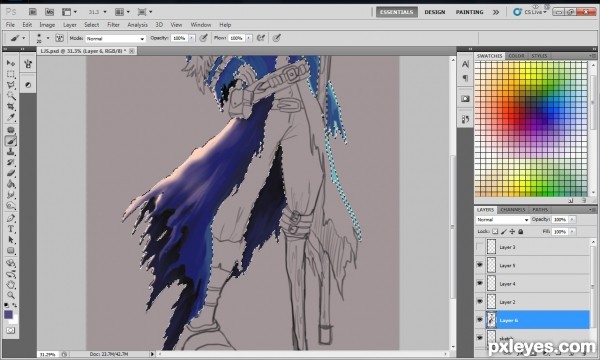Select the 3D Rotate tool
Viewport: 600px width, 360px height.
pos(11,263)
